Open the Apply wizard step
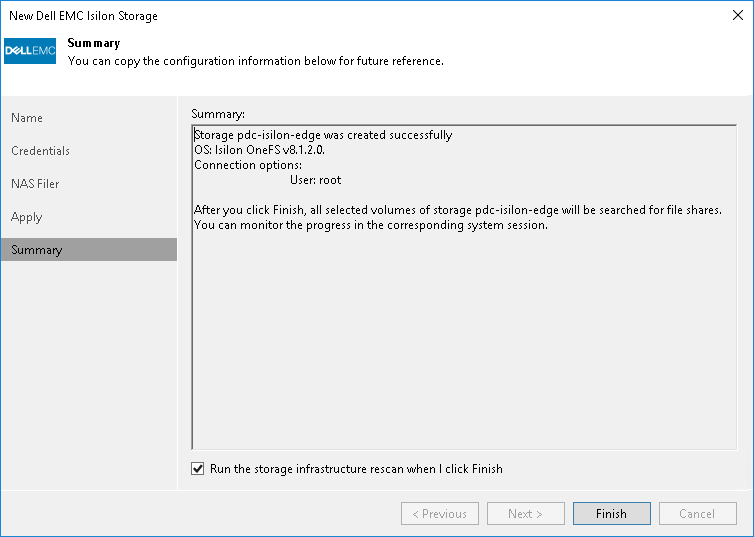This screenshot has height=537, width=754. tap(26, 217)
